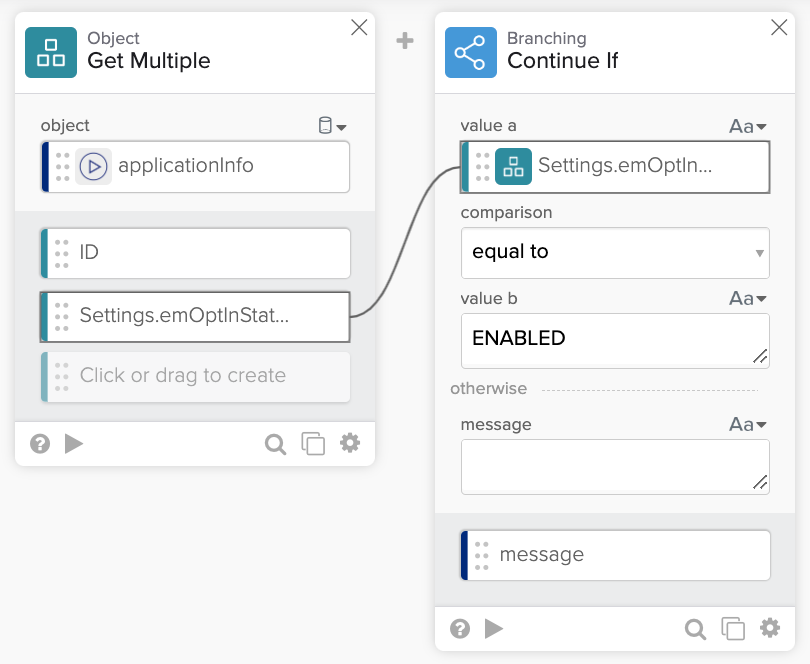Duplicate the Continue If card via copy icon
The image size is (810, 664).
(733, 628)
